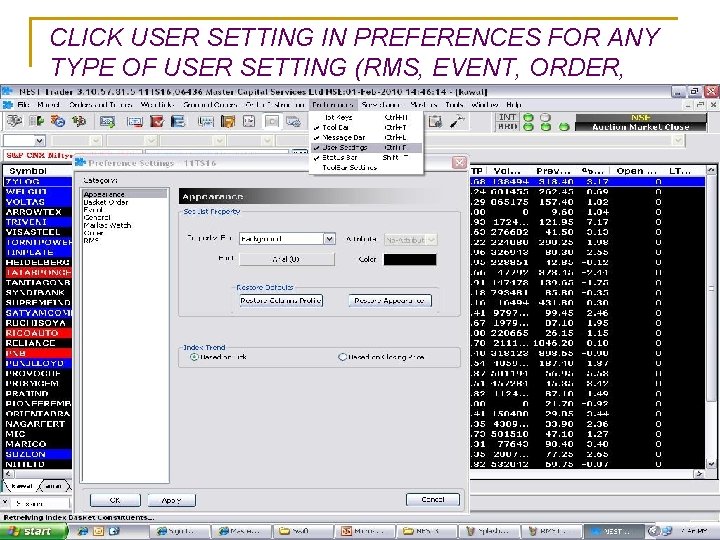Click the monitor icon with green mark
Screen dimensions: 720x540
(107, 122)
